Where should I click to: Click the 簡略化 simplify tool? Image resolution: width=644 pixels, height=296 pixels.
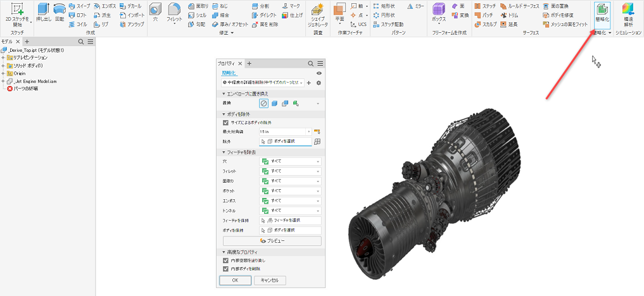pyautogui.click(x=602, y=14)
